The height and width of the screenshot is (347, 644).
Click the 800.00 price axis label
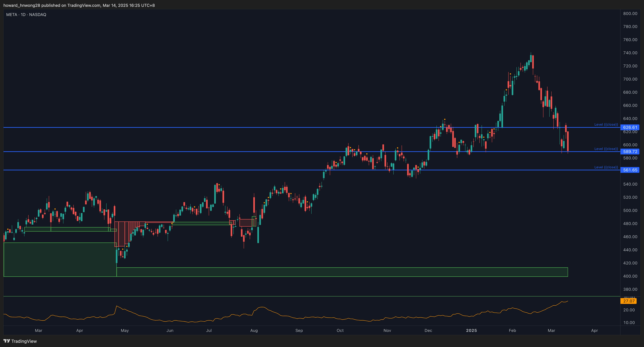630,13
